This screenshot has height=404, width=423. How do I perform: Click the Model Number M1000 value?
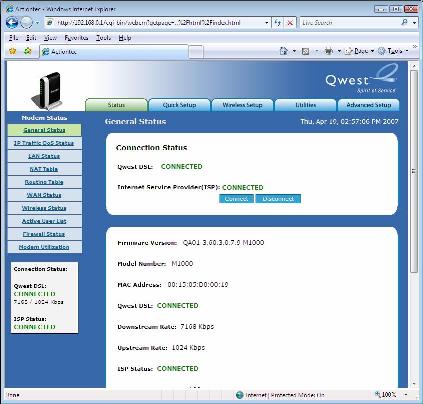coord(182,264)
